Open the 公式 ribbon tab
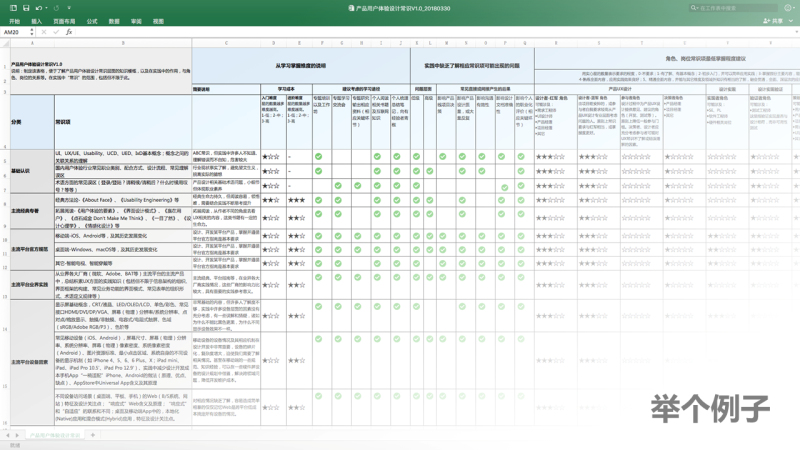Viewport: 800px width, 450px height. [92, 21]
